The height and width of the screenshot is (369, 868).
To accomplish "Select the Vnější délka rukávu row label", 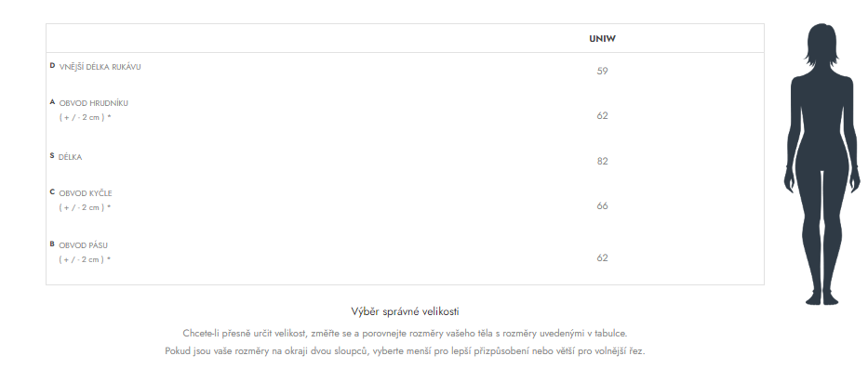I will click(x=100, y=67).
